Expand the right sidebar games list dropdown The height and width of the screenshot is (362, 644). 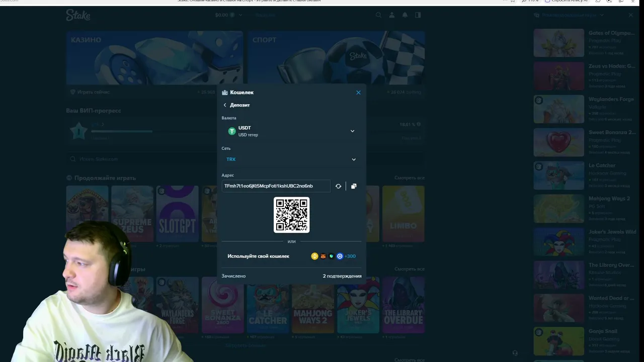603,15
